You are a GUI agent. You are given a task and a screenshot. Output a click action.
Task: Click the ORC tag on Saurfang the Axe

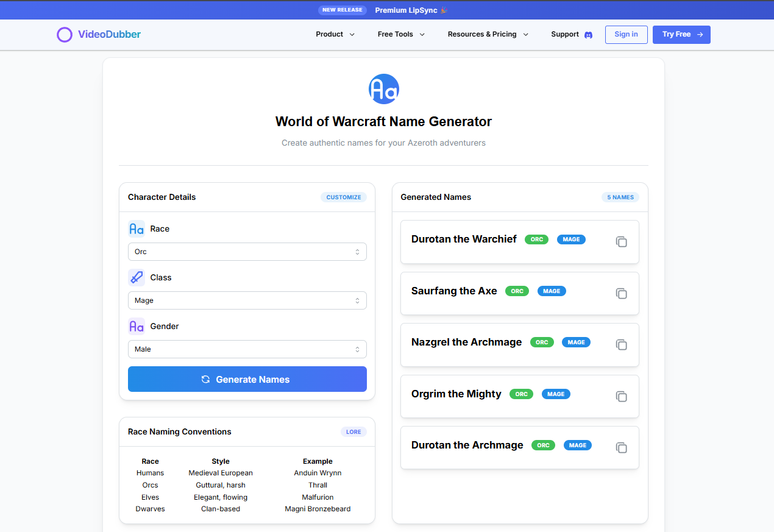tap(517, 291)
